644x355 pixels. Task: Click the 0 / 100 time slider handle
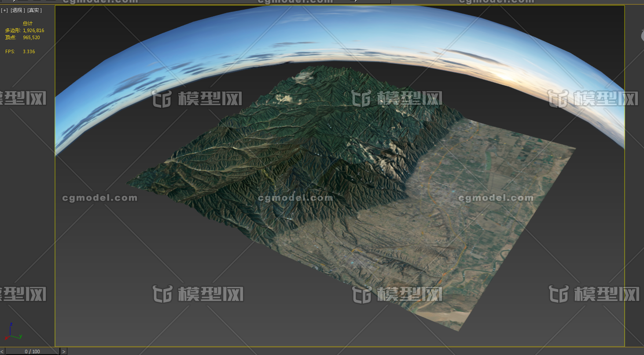coord(32,351)
